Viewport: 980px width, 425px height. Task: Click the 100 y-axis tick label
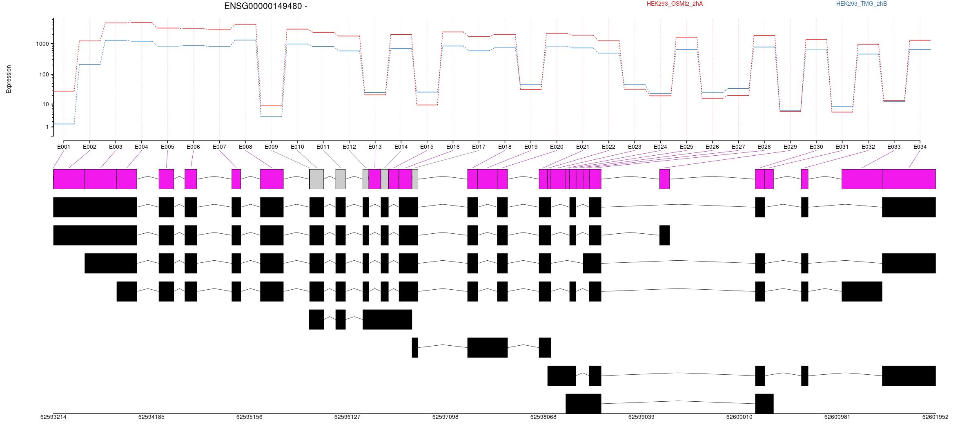click(43, 74)
